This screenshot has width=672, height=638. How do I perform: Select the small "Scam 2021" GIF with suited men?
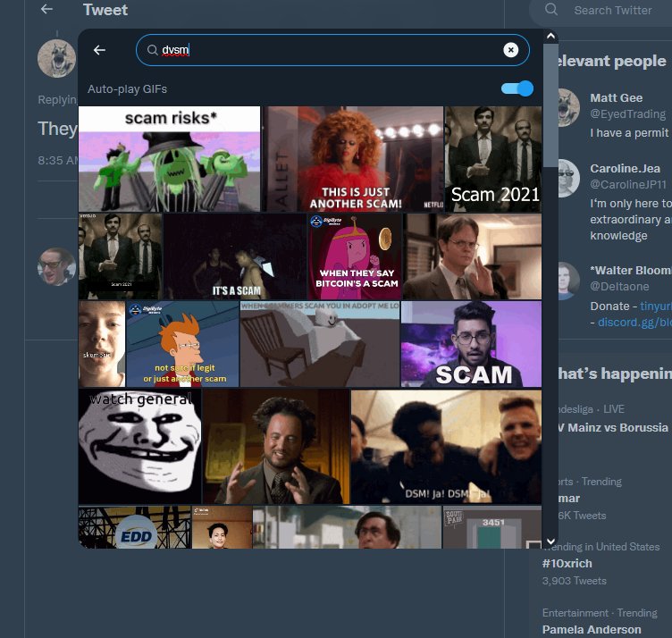pyautogui.click(x=120, y=256)
